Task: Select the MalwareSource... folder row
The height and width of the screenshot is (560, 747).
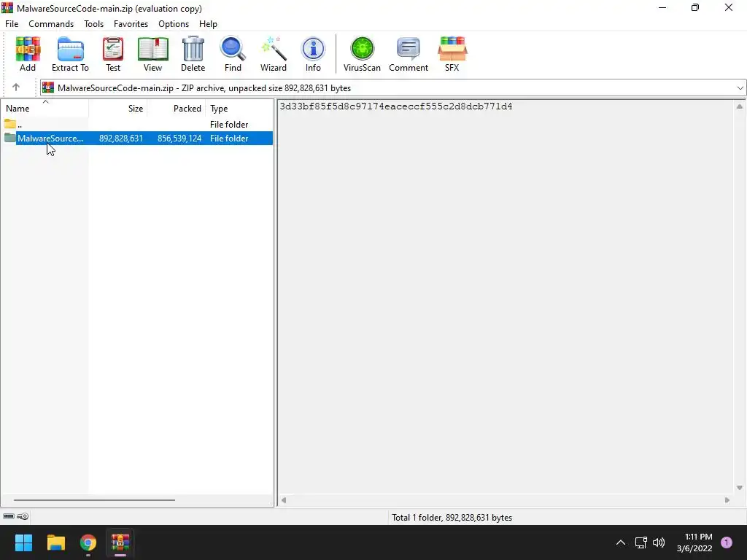Action: coord(136,138)
